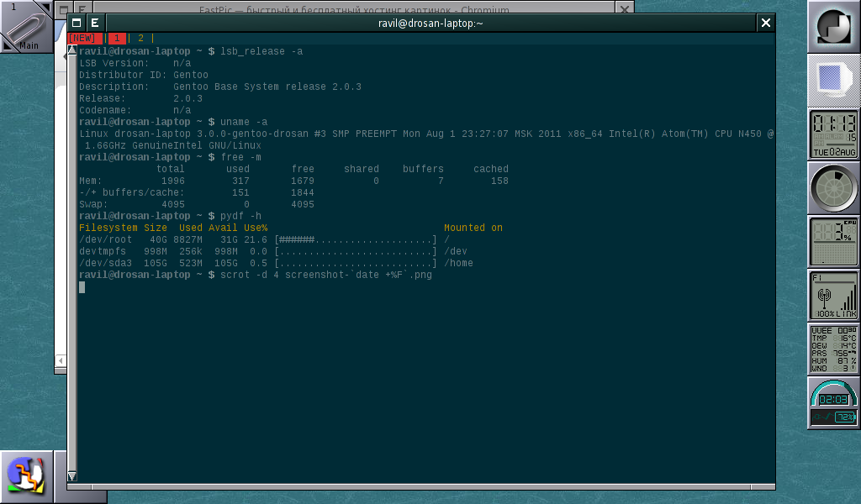
Task: Click the Chromium window's left scroll arrow
Action: coord(61,360)
